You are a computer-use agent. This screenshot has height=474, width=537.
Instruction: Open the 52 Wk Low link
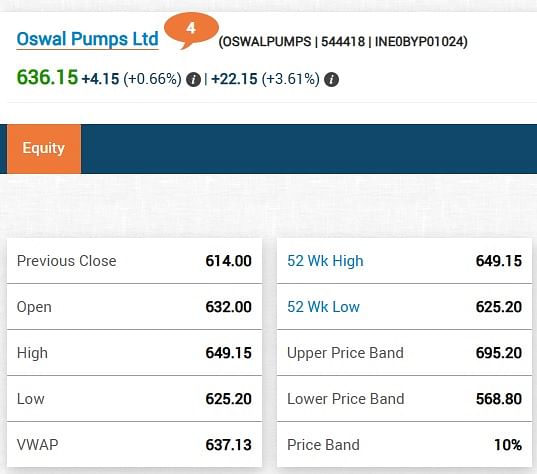coord(323,307)
